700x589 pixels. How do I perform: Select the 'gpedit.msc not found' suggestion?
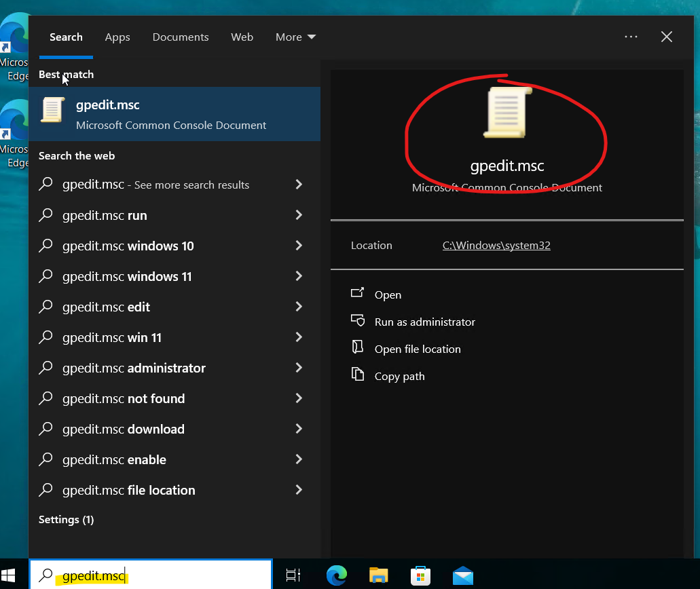pyautogui.click(x=174, y=398)
